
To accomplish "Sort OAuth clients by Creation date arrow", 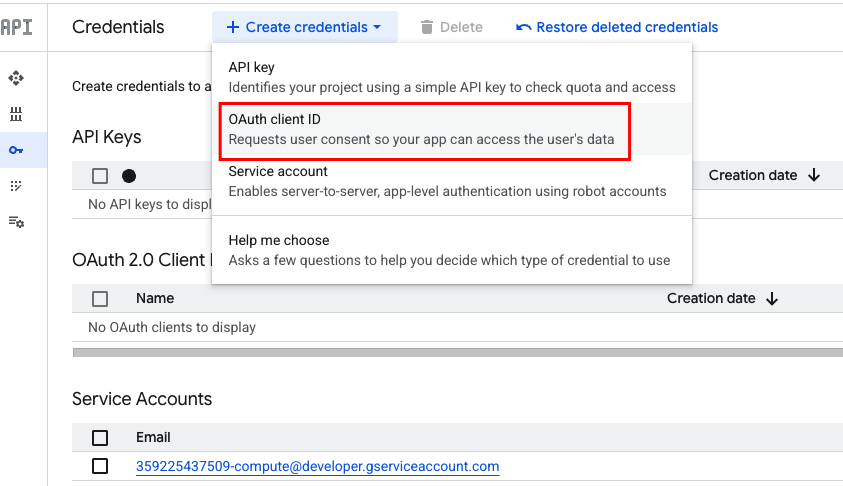I will pos(772,298).
